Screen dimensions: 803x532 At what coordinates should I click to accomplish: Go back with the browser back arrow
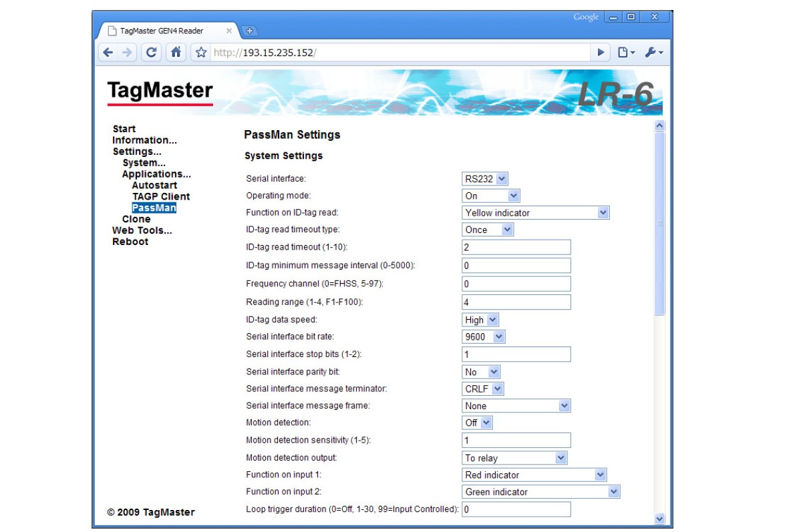(x=108, y=52)
